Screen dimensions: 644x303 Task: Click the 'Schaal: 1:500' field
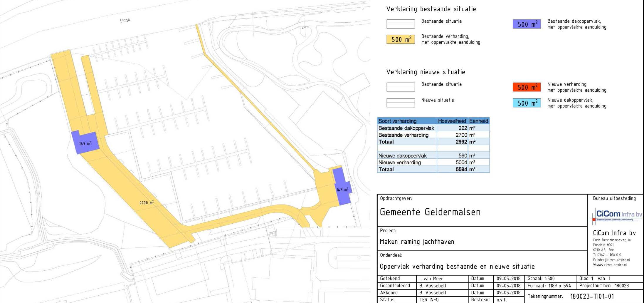(541, 279)
